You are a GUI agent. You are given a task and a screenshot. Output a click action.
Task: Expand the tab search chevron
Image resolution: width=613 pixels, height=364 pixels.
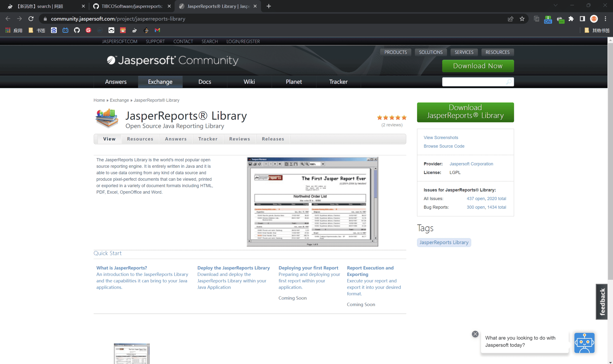[x=556, y=5]
